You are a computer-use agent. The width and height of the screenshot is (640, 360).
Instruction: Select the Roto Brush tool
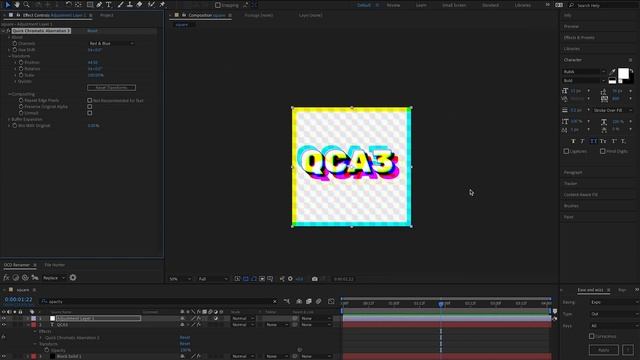151,4
